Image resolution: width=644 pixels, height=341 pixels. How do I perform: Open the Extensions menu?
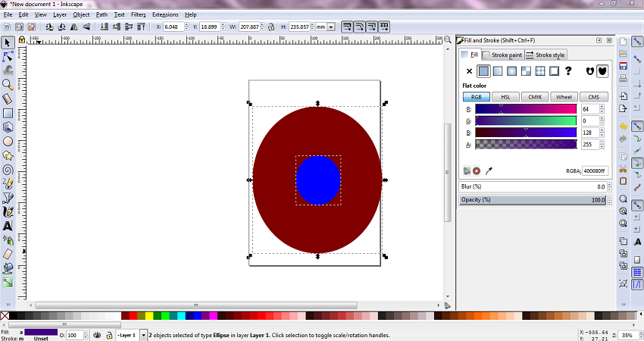165,14
